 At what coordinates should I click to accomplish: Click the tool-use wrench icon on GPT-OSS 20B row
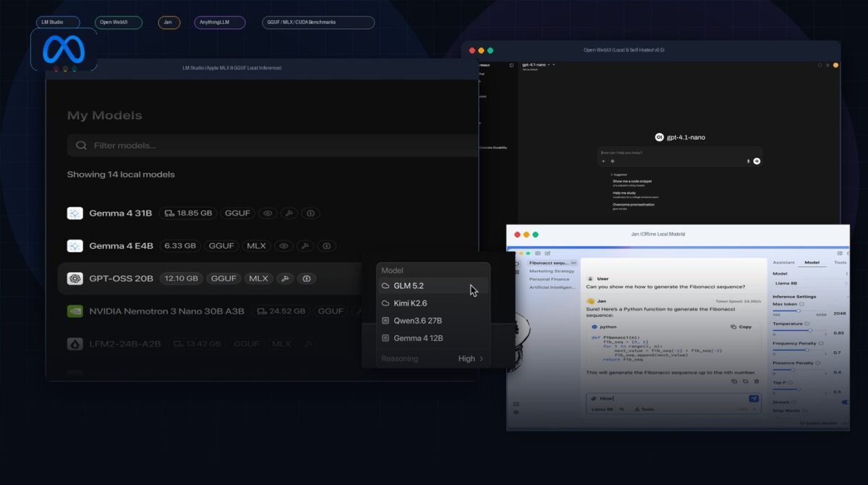(284, 279)
